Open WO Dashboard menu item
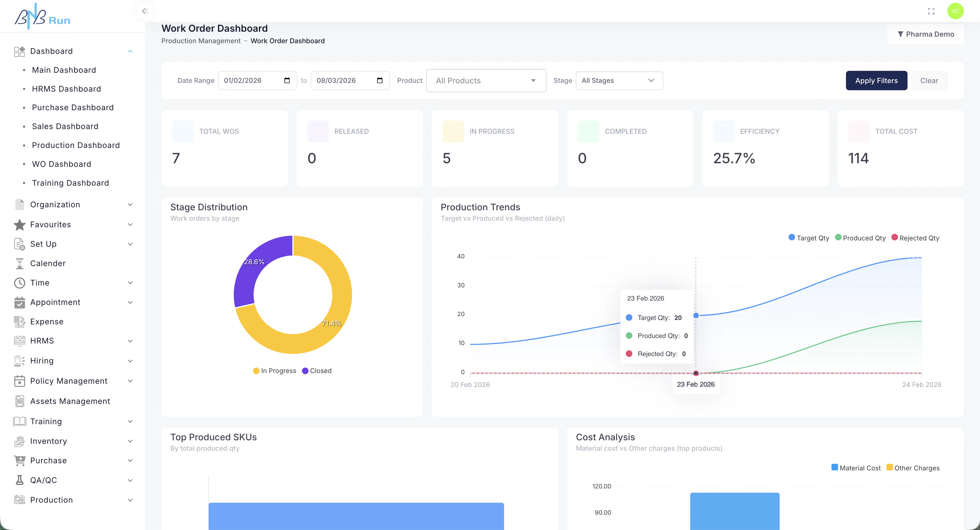The width and height of the screenshot is (980, 530). [x=62, y=164]
